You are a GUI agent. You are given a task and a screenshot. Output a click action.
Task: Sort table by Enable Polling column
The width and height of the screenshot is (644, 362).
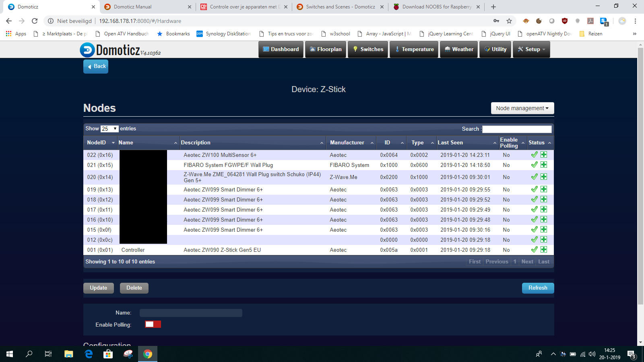[512, 143]
